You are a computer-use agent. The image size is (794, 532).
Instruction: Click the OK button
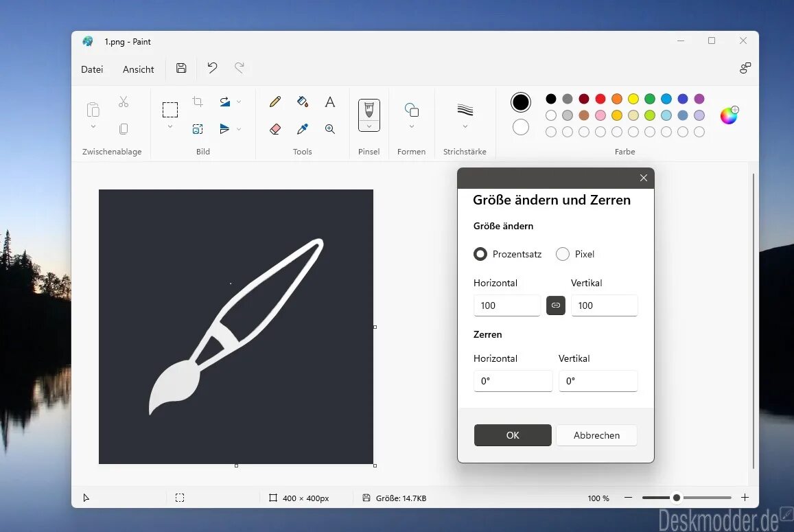pos(512,435)
